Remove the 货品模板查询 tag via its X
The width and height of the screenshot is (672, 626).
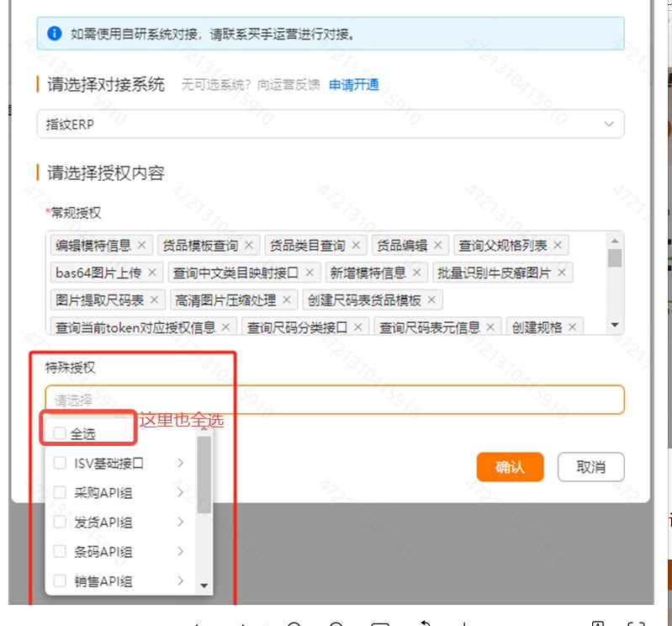point(248,246)
